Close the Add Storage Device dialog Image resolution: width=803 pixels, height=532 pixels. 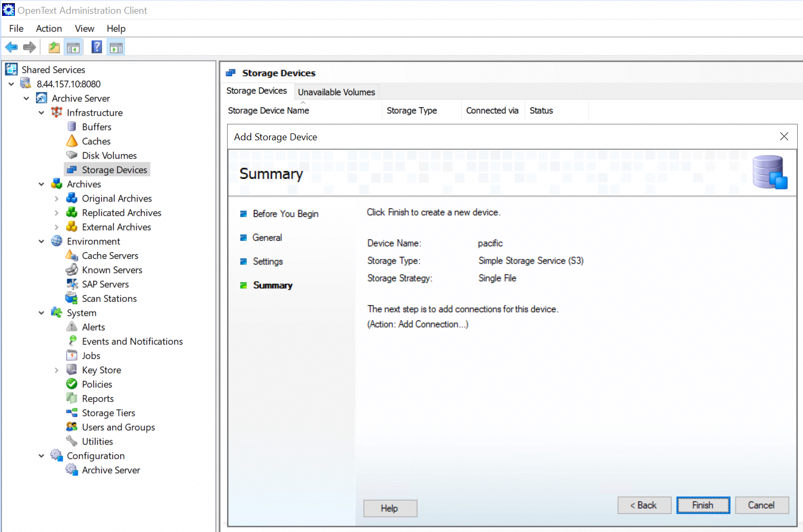coord(784,137)
